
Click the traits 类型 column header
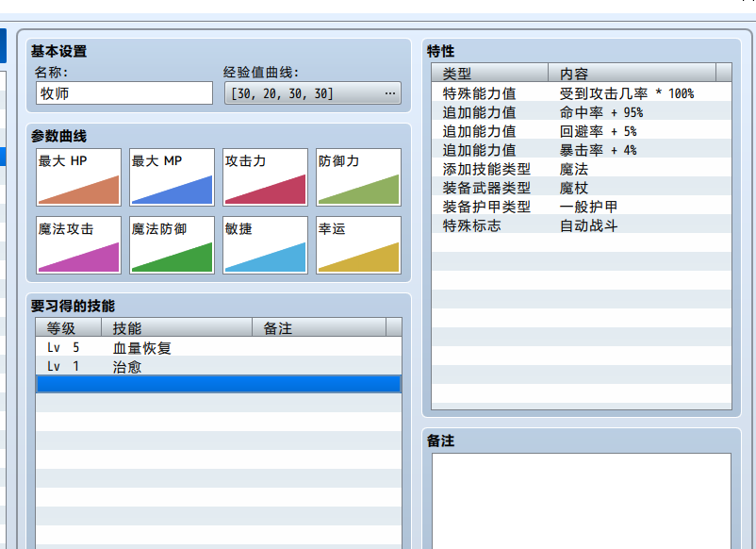(490, 73)
